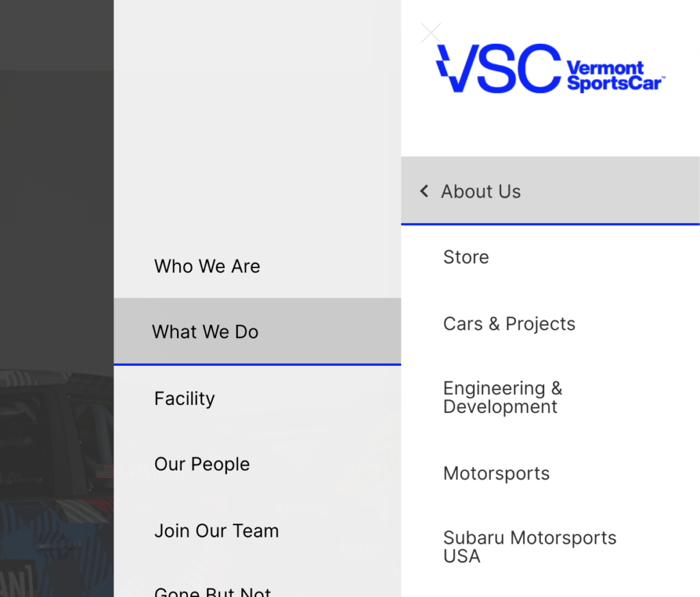Open the Store menu item

click(466, 257)
